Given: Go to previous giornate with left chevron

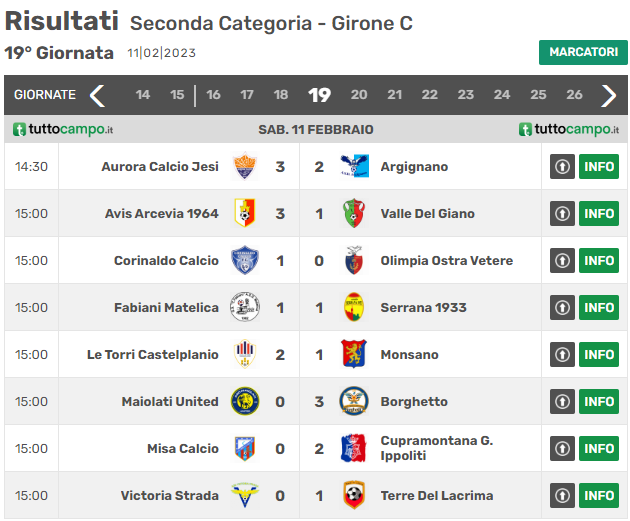Looking at the screenshot, I should click(97, 95).
